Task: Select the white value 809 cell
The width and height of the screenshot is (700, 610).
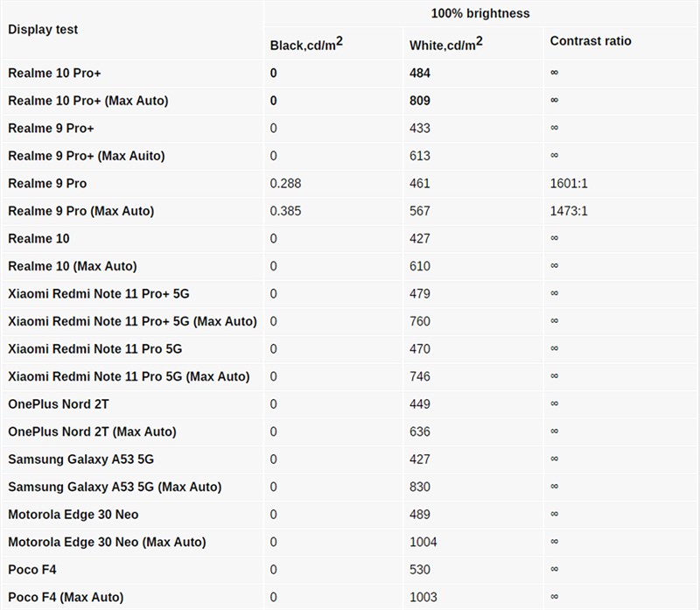Action: coord(420,101)
